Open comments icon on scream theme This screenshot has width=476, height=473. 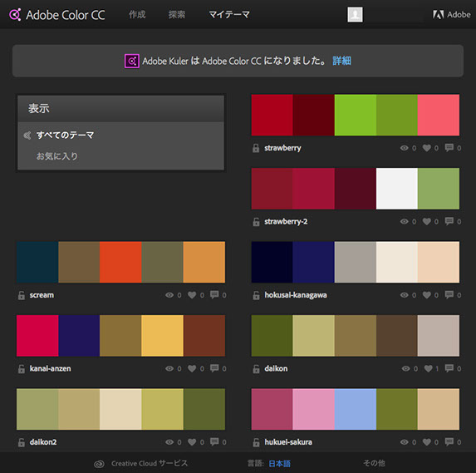click(214, 294)
